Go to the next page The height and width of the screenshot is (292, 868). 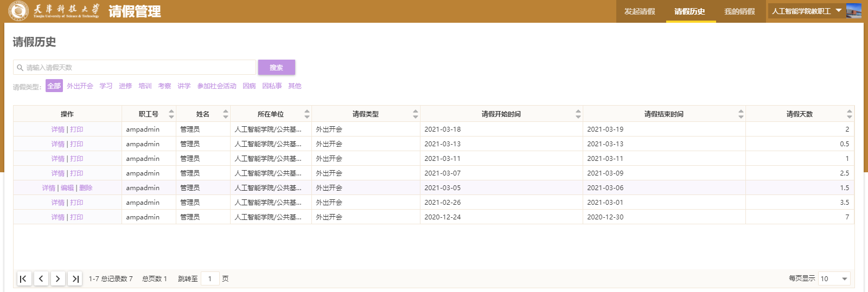point(58,278)
